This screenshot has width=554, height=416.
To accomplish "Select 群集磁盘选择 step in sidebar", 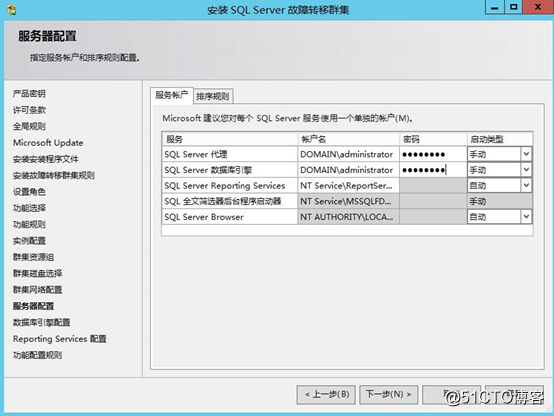I will (x=37, y=273).
